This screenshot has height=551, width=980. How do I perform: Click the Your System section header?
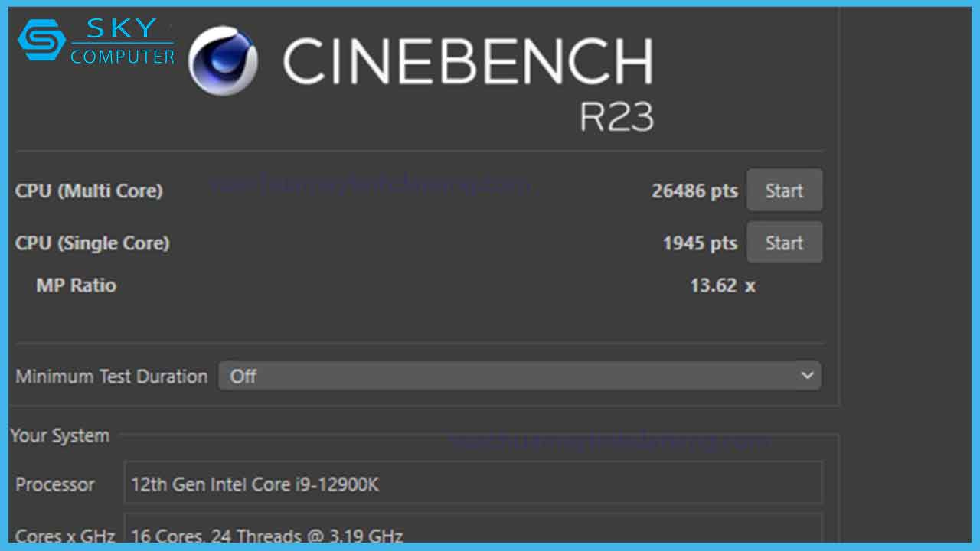[x=61, y=435]
